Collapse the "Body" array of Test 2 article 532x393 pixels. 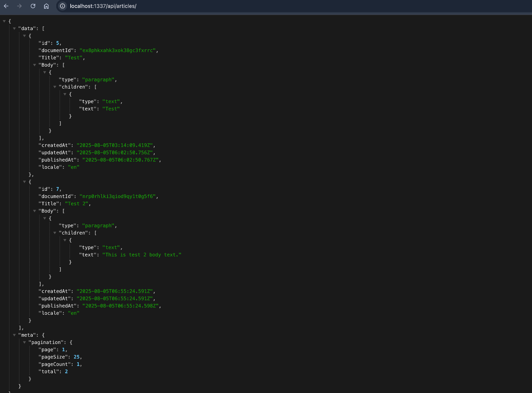tap(35, 211)
